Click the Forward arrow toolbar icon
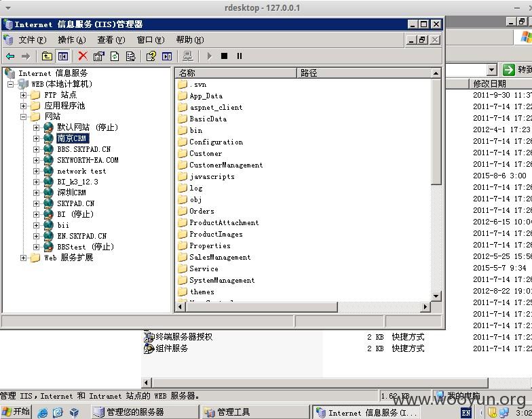This screenshot has width=532, height=419. pyautogui.click(x=26, y=56)
